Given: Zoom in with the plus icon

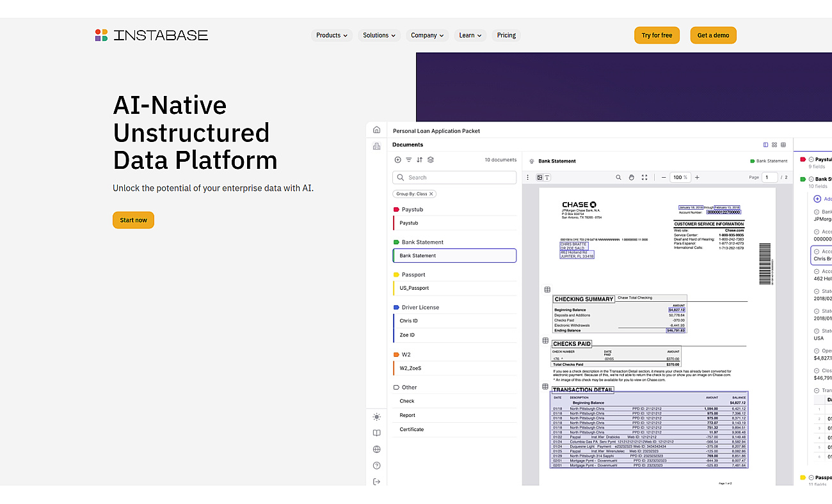Looking at the screenshot, I should click(x=697, y=177).
